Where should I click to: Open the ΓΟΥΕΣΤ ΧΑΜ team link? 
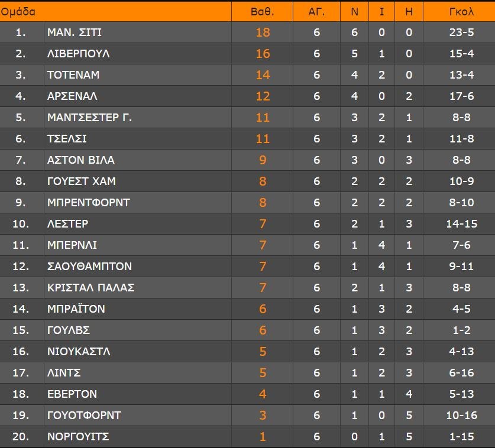pyautogui.click(x=80, y=181)
